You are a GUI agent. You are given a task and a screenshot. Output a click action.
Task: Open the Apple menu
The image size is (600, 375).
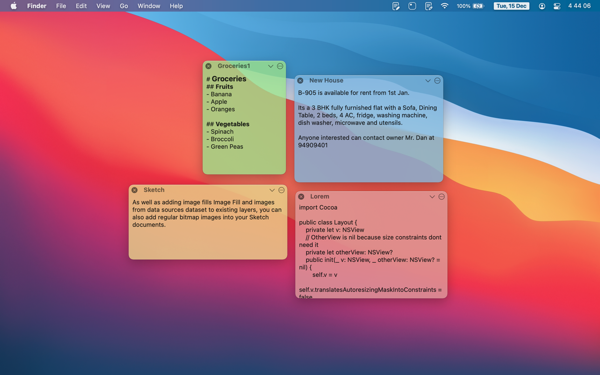click(14, 6)
